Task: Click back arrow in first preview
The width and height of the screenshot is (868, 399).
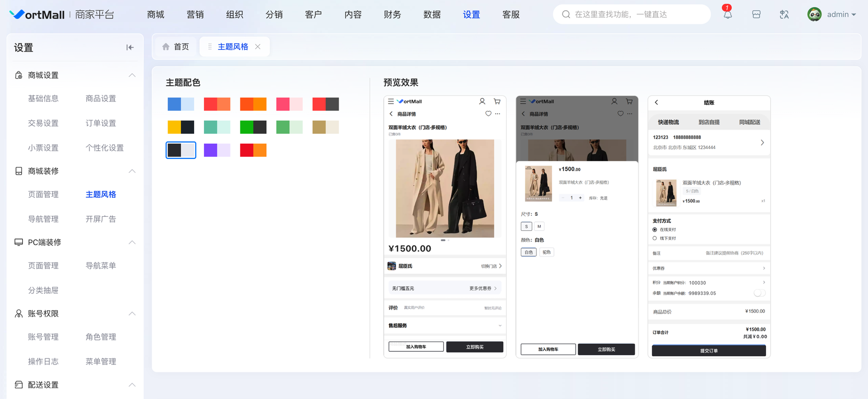Action: click(x=391, y=114)
